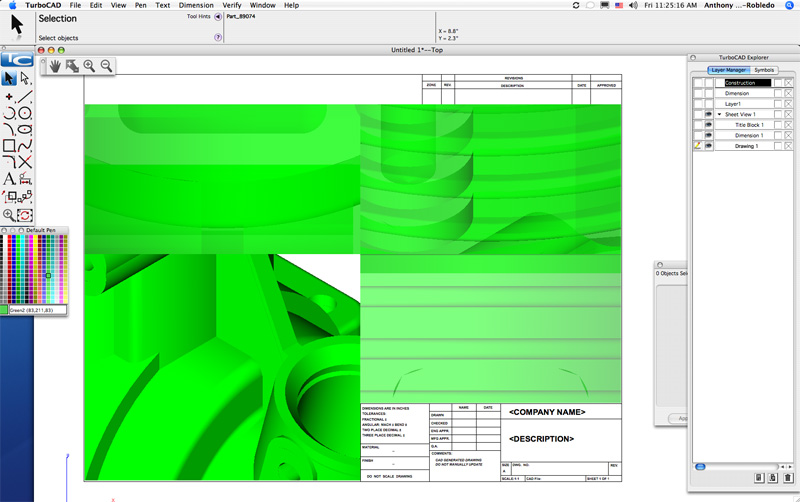Open the Dimension menu

195,5
